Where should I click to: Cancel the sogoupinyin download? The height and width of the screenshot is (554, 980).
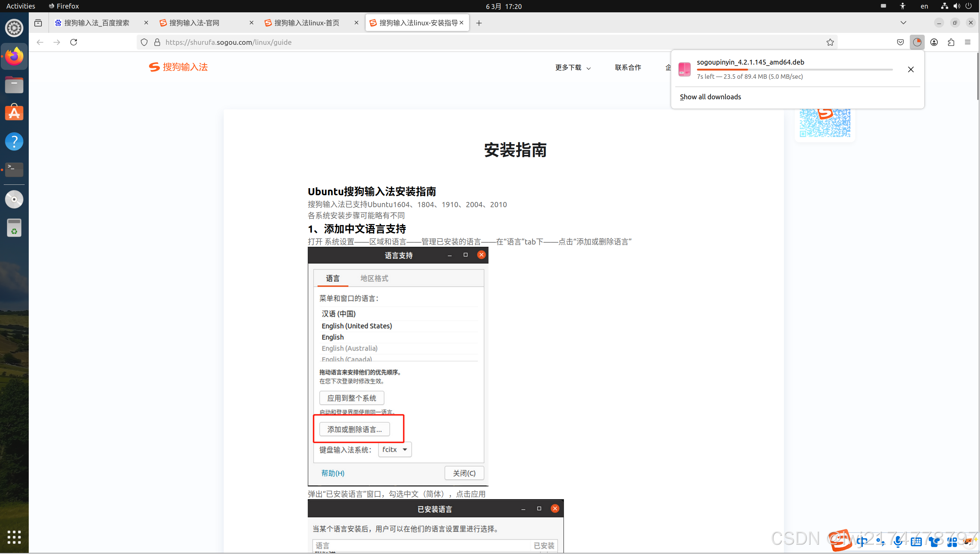[x=911, y=69]
